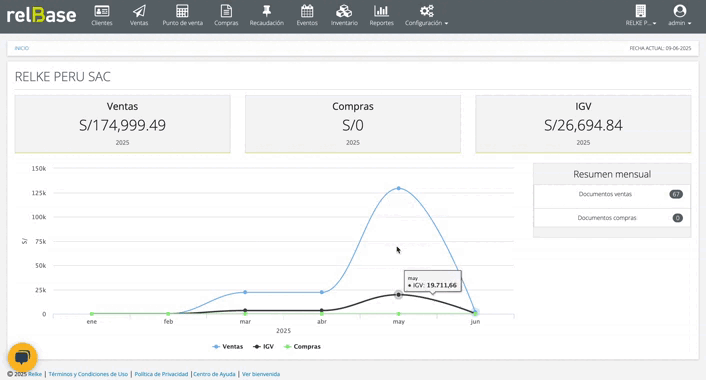The width and height of the screenshot is (706, 380).
Task: Open Reportes bar chart icon
Action: click(381, 11)
